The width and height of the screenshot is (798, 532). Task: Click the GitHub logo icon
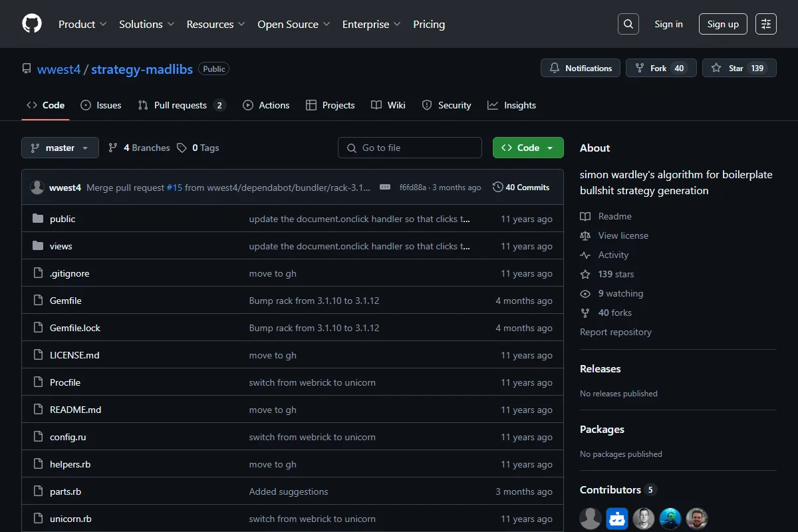[32, 24]
